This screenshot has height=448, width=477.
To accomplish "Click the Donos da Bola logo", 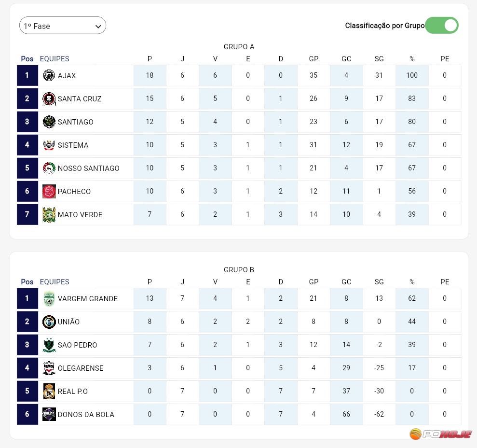I will (x=49, y=414).
